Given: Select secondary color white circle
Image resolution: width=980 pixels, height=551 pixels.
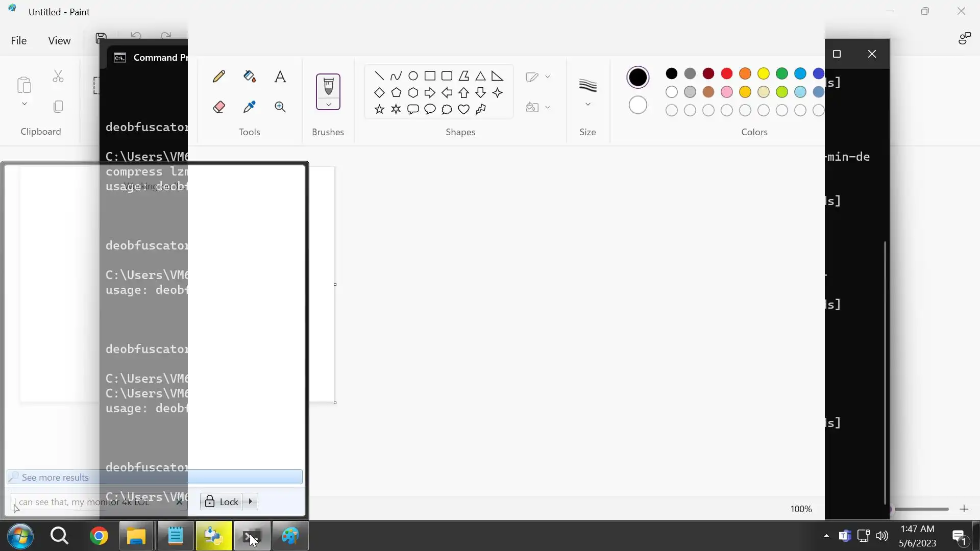Looking at the screenshot, I should (x=638, y=105).
